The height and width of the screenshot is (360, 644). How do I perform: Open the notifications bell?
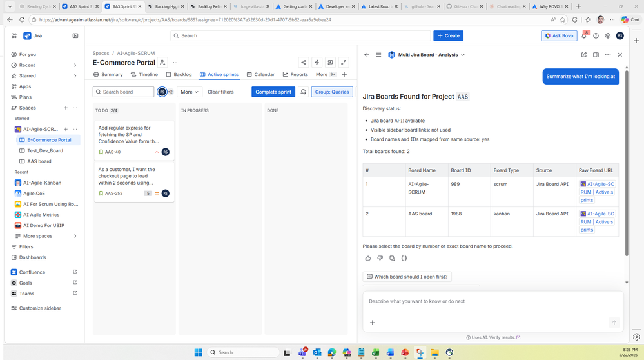(583, 35)
